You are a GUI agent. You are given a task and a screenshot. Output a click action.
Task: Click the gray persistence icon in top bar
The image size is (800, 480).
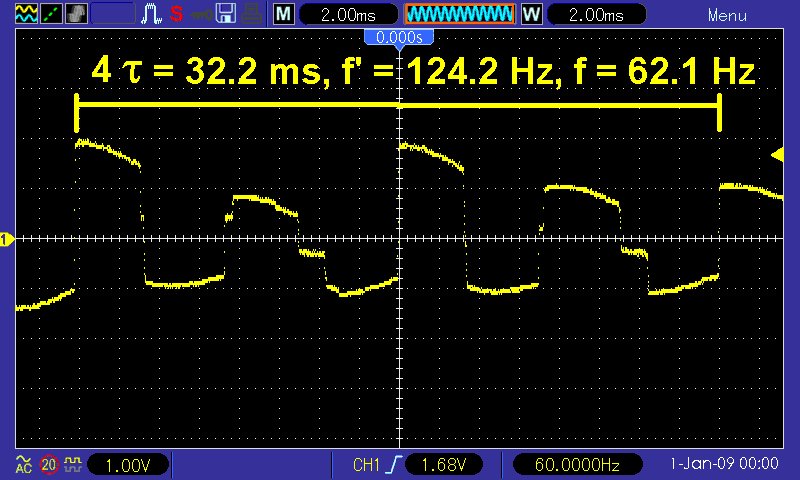[77, 14]
